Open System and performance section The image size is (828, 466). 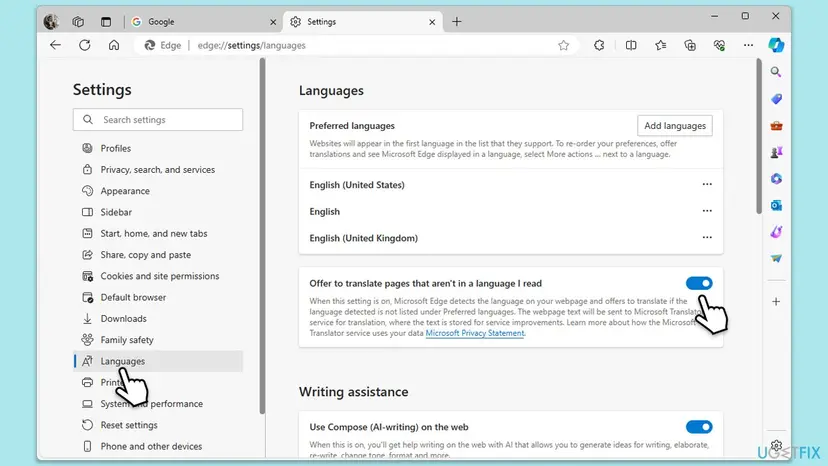(x=158, y=404)
